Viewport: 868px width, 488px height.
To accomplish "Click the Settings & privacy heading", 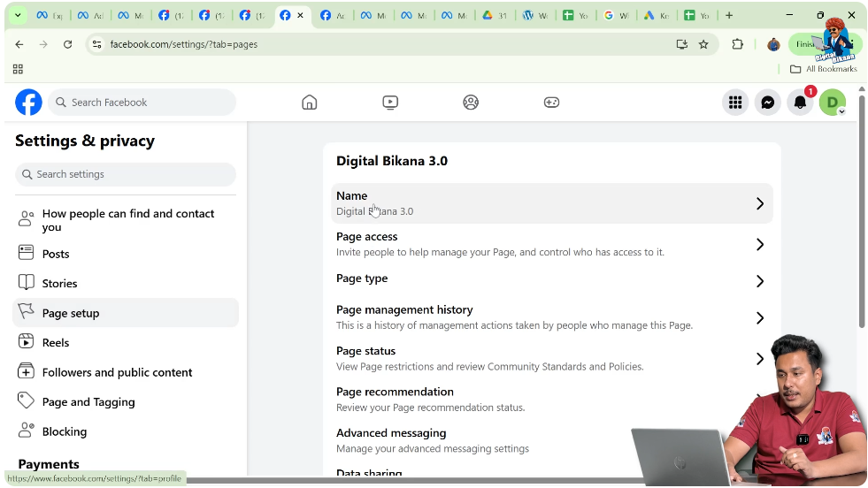I will click(x=85, y=141).
